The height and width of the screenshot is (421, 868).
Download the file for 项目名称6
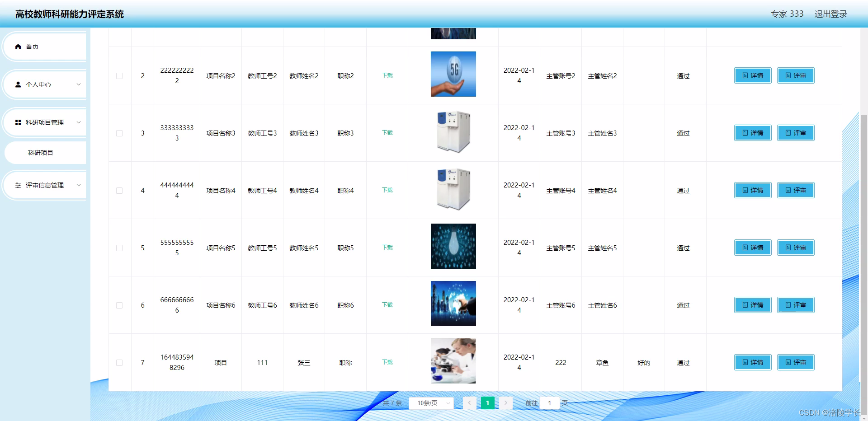pos(387,304)
